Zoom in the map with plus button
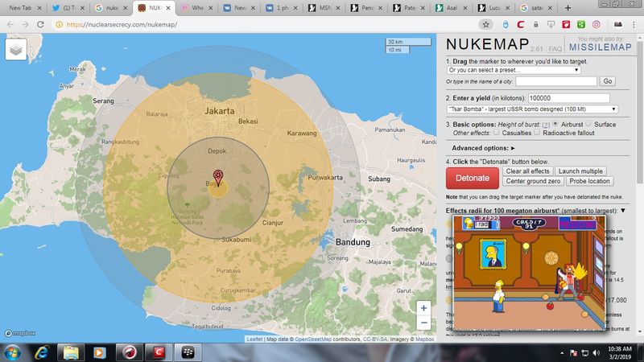 [423, 308]
